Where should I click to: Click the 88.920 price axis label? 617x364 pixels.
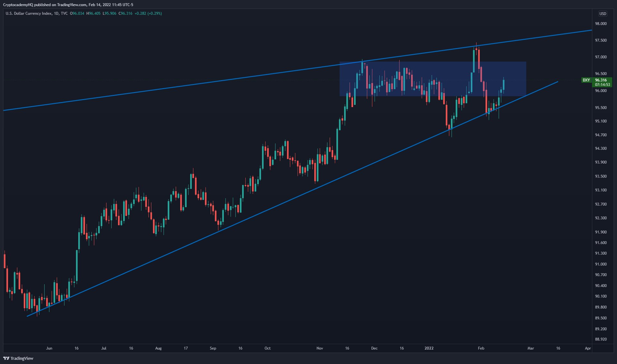click(601, 339)
